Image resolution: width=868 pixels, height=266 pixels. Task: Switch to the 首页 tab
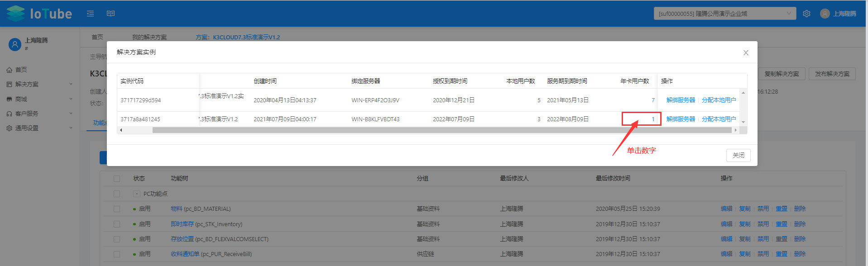[97, 37]
